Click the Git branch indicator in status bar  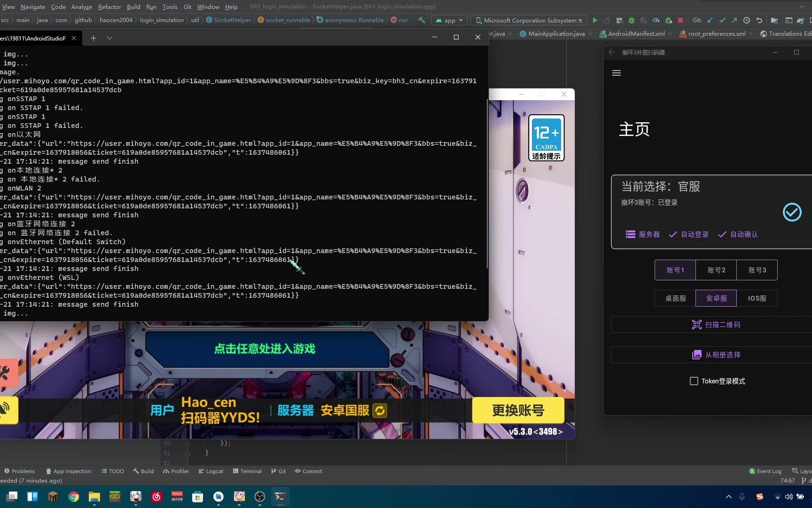[805, 480]
